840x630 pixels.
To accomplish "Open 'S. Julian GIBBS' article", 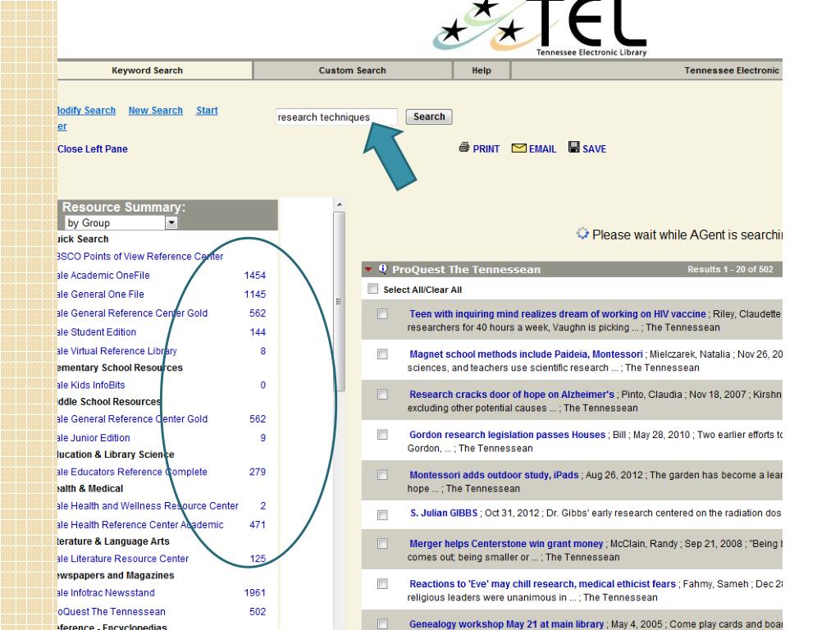I will click(x=444, y=513).
